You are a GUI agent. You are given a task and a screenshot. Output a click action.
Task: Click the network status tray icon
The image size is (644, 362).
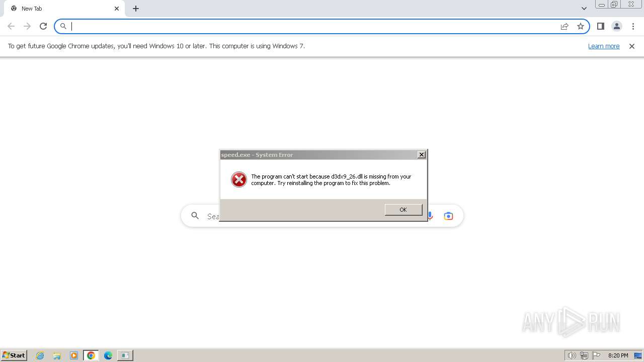pyautogui.click(x=584, y=355)
